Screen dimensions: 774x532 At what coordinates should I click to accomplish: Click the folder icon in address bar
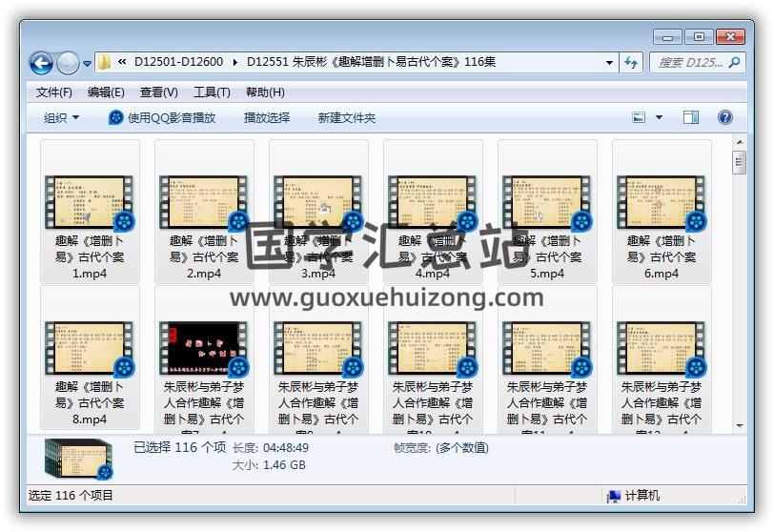pyautogui.click(x=104, y=62)
